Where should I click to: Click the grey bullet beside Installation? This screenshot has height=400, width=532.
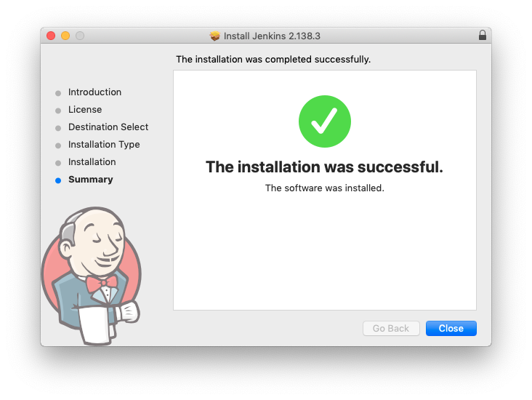[58, 163]
